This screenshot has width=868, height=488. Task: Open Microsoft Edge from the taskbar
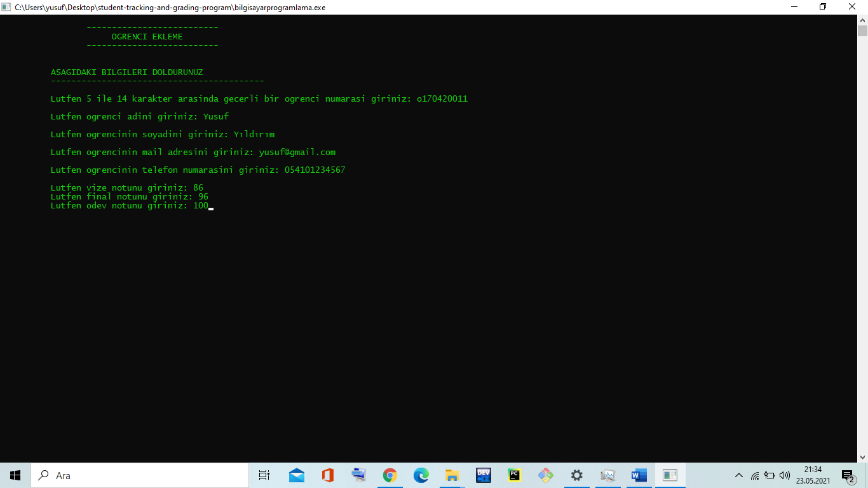coord(421,475)
